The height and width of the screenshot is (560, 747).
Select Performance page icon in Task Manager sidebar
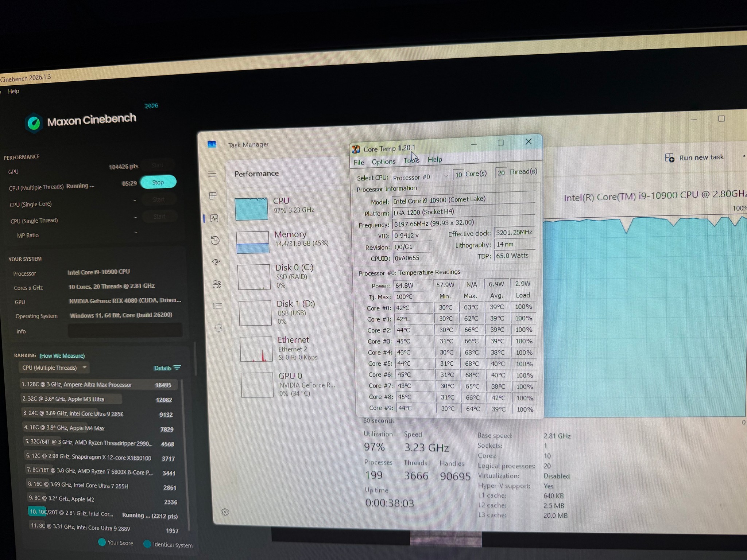214,218
